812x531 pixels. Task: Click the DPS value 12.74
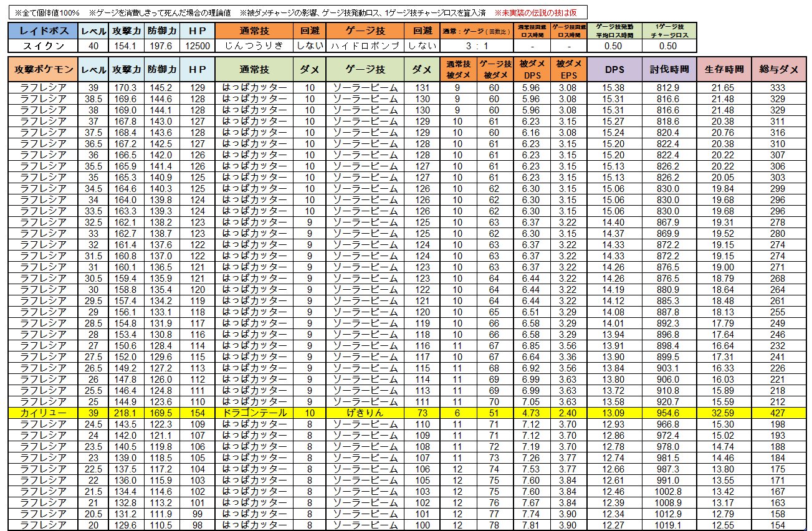point(614,457)
